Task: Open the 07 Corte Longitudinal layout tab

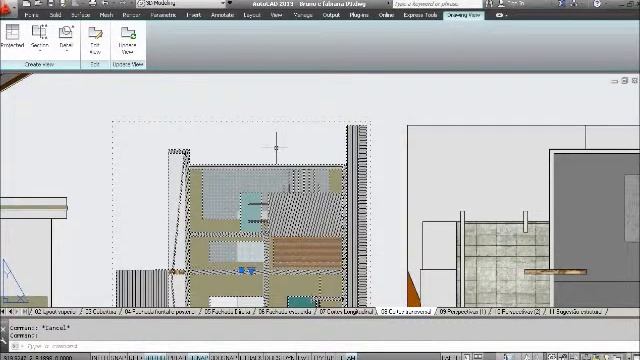Action: coord(346,312)
